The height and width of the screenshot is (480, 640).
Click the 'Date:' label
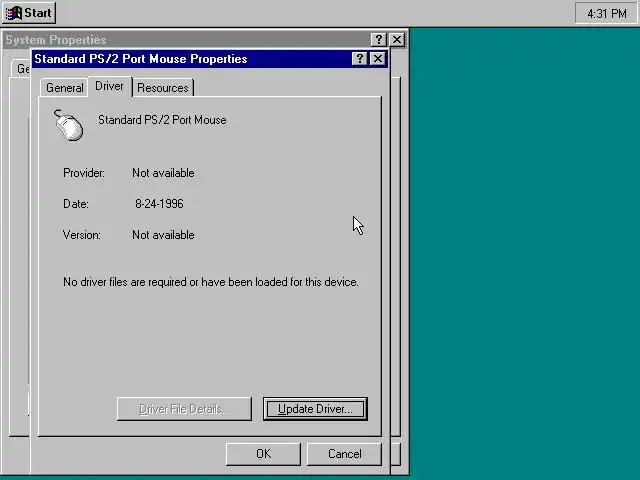(x=76, y=204)
